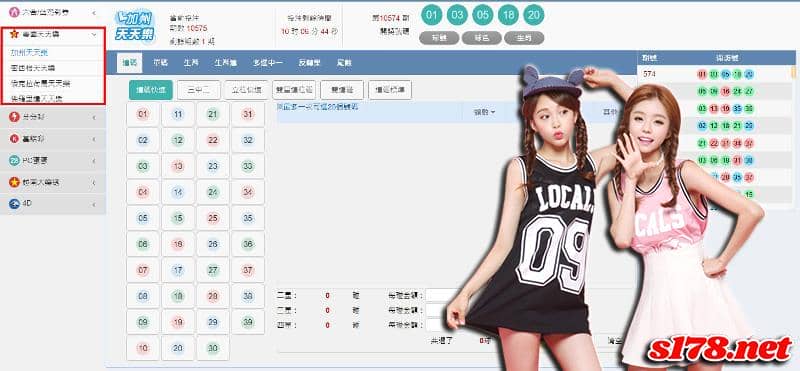Click the orange star icon above the 4D entry
Viewport: 800px width, 371px height.
[x=14, y=182]
